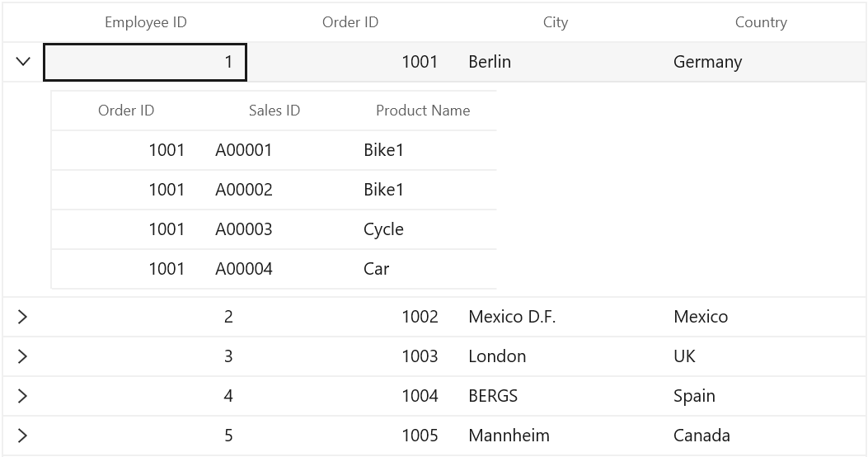Expand the London row details
Image resolution: width=868 pixels, height=457 pixels.
pyautogui.click(x=23, y=356)
